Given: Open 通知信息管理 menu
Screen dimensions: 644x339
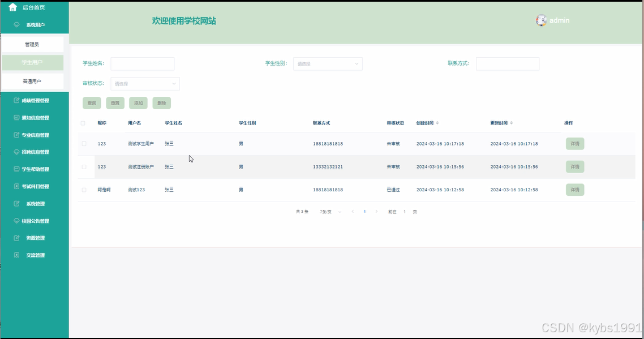Looking at the screenshot, I should [35, 118].
